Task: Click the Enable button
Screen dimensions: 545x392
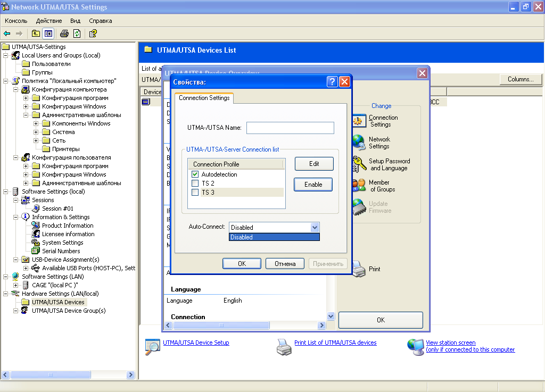Action: coord(313,185)
